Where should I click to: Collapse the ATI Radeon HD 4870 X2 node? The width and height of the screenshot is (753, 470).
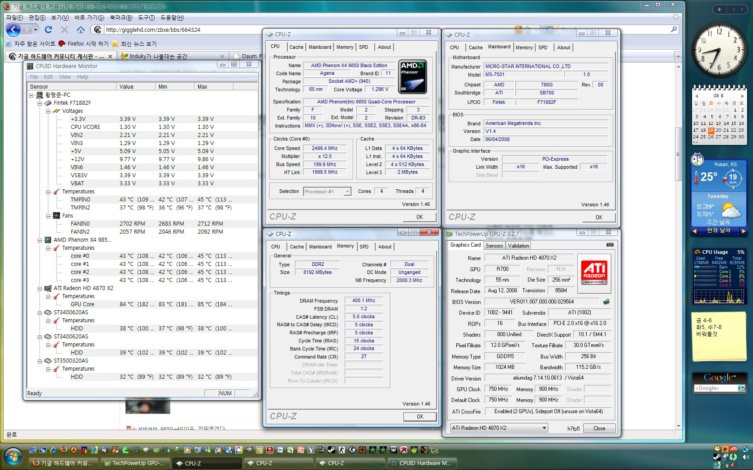pos(40,288)
